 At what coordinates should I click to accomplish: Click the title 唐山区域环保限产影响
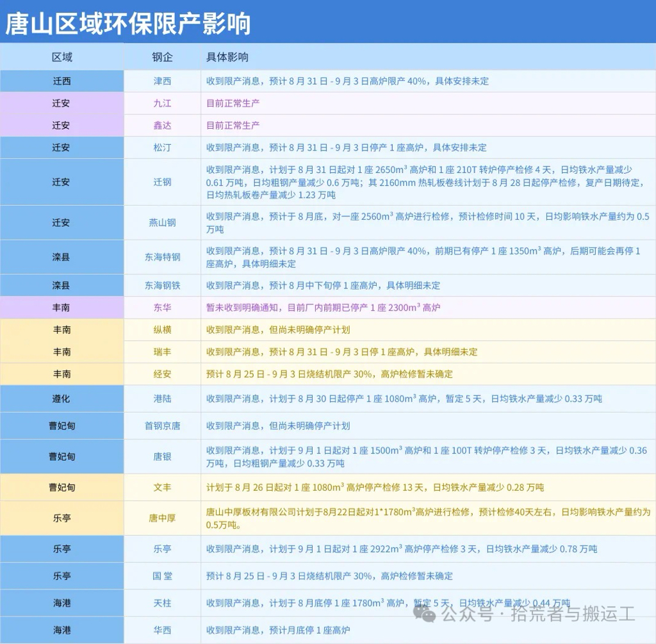128,24
